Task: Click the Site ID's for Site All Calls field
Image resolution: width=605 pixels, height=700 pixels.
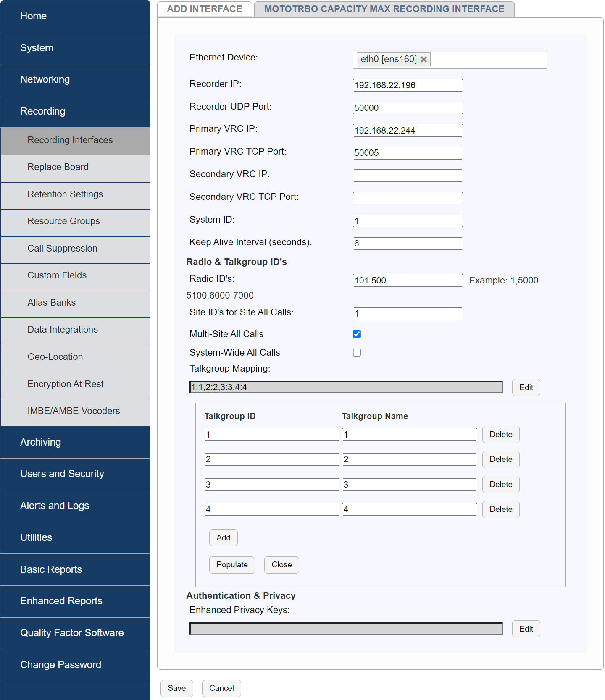Action: [408, 314]
